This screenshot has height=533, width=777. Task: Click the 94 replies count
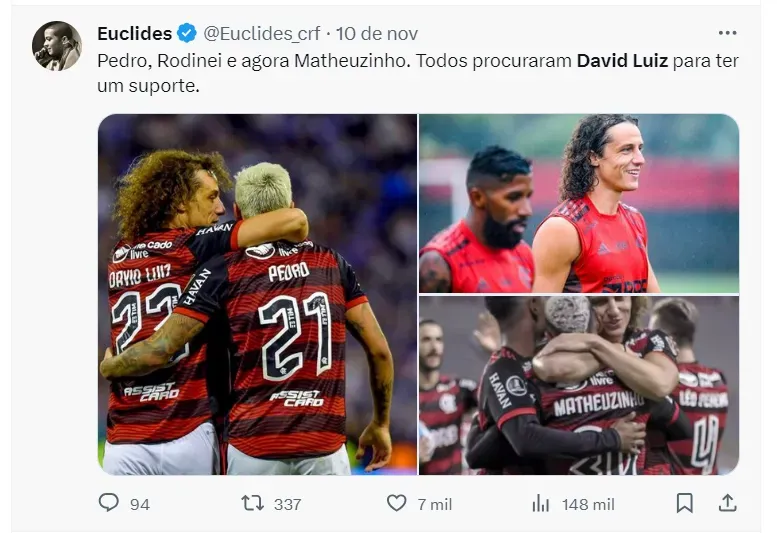tap(140, 504)
